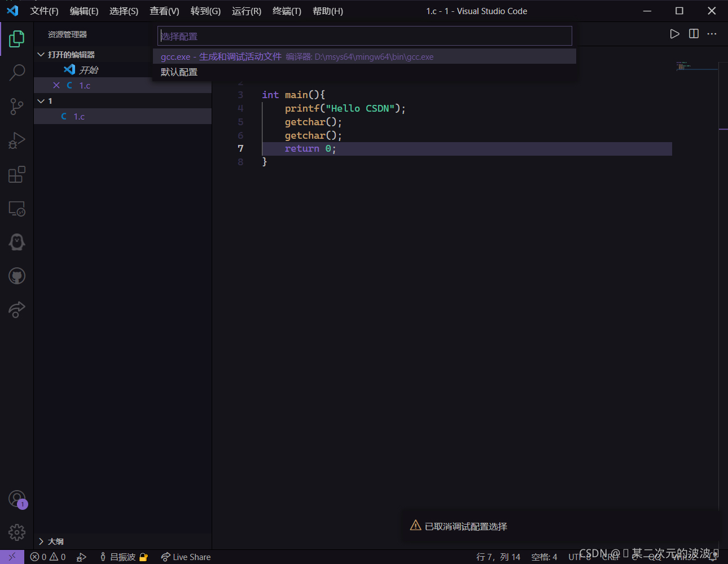Open the 运行(R) menu
Screen dimensions: 728x564
247,11
